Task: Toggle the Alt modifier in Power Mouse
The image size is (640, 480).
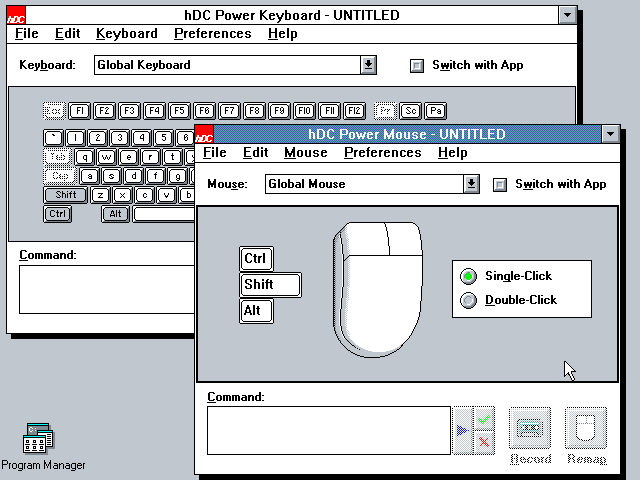Action: pyautogui.click(x=256, y=311)
